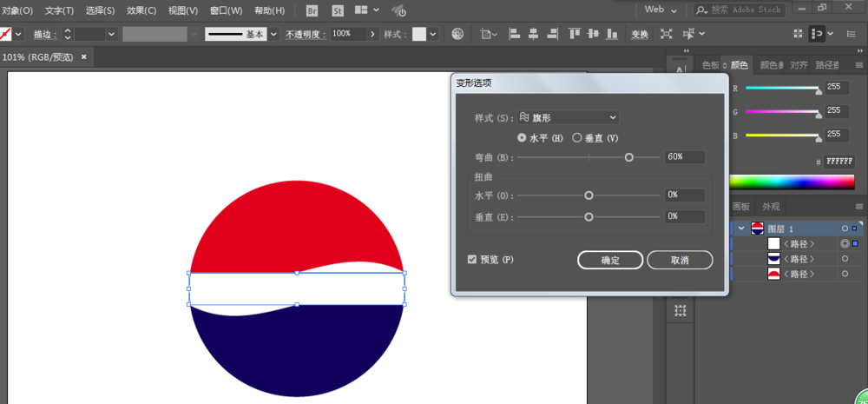Switch to the 外观 panel tab
This screenshot has width=868, height=404.
click(x=771, y=207)
